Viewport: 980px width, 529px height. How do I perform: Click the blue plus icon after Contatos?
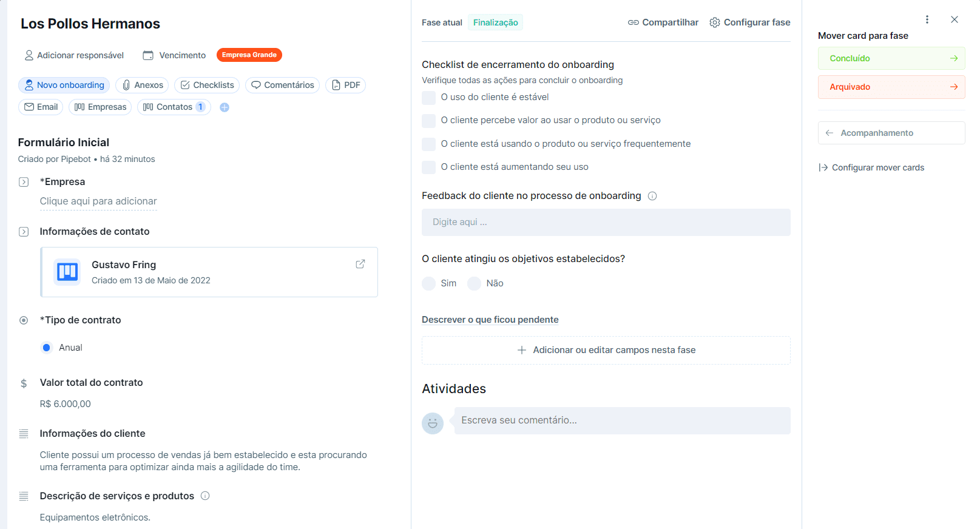click(x=225, y=107)
